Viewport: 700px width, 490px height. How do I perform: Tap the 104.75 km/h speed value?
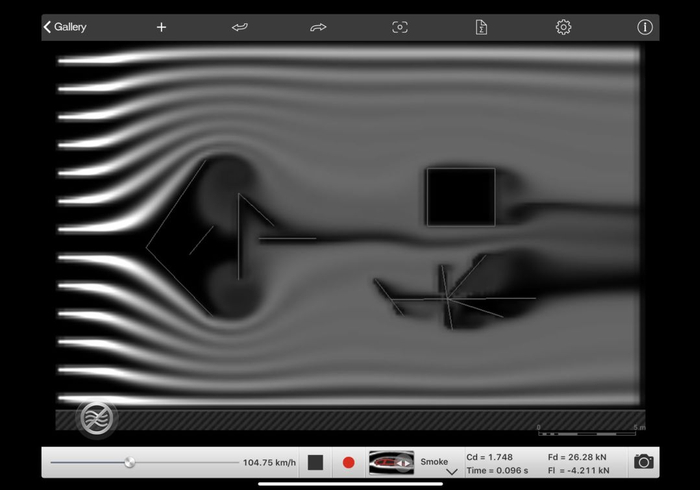coord(270,463)
